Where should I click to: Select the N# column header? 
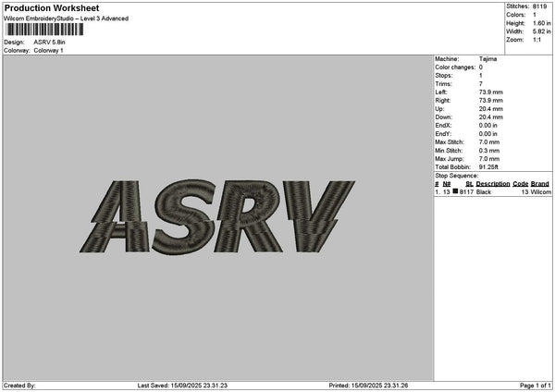click(447, 183)
